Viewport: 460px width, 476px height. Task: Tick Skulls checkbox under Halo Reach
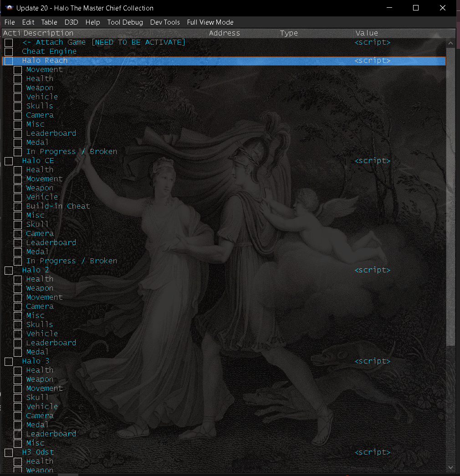click(18, 107)
